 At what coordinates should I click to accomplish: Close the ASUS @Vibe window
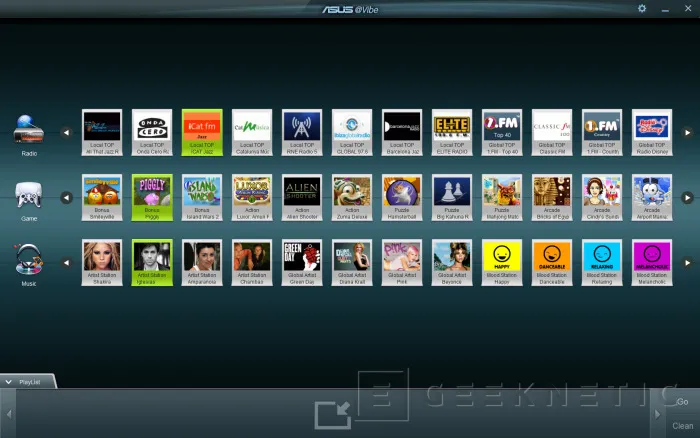pyautogui.click(x=688, y=8)
